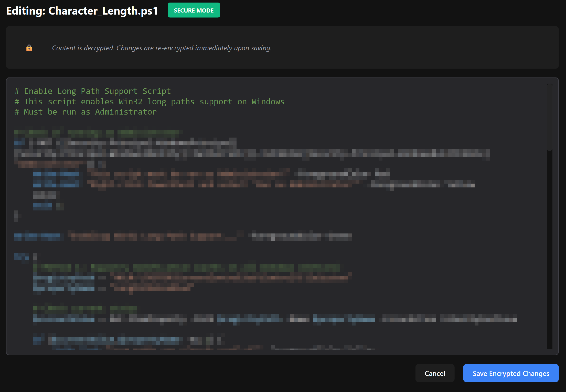Viewport: 566px width, 392px height.
Task: Click the word 'Support' in first comment line
Action: coord(121,91)
